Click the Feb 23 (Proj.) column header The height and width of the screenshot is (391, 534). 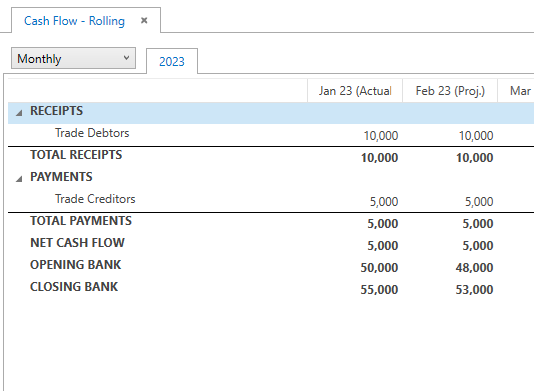[450, 91]
